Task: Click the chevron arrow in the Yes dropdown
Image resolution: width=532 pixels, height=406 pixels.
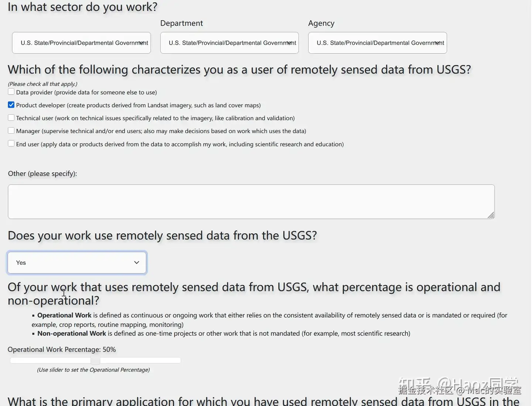Action: 136,263
